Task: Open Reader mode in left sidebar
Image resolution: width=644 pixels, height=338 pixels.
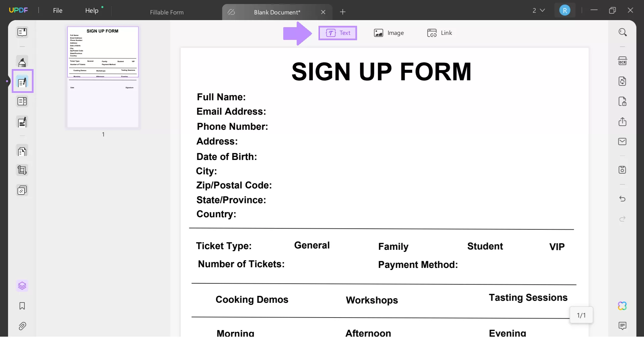Action: tap(22, 32)
